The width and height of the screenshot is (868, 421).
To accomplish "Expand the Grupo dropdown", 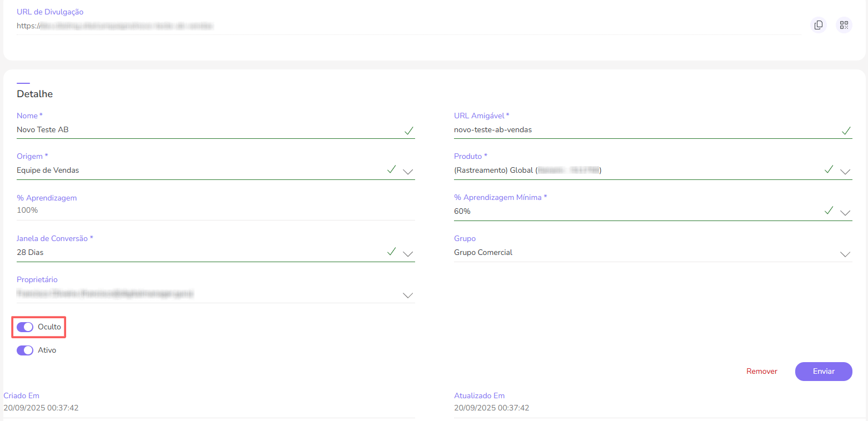I will 845,253.
